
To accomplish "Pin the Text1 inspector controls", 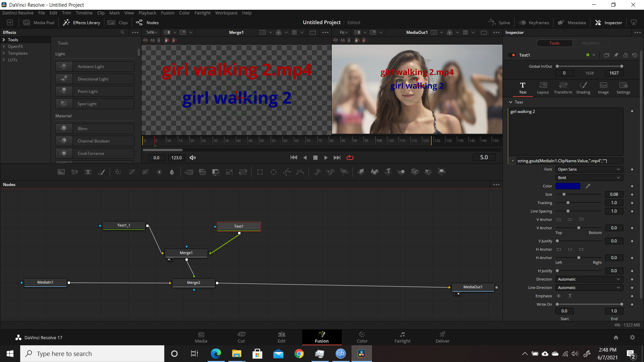I will tap(616, 55).
